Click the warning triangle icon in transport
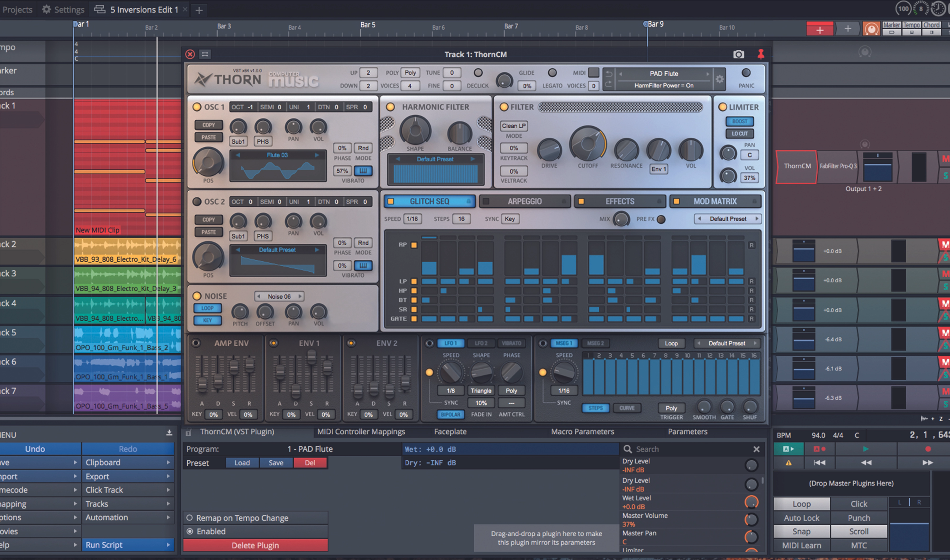This screenshot has width=950, height=560. point(788,463)
